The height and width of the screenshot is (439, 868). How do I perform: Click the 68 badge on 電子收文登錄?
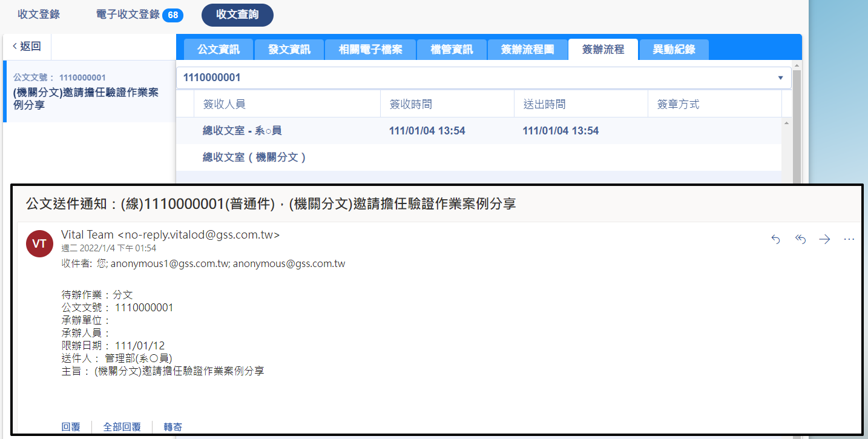tap(173, 15)
